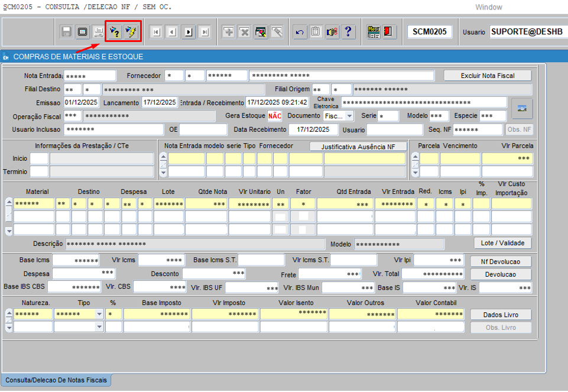Go to the first record navigation button

pyautogui.click(x=156, y=32)
